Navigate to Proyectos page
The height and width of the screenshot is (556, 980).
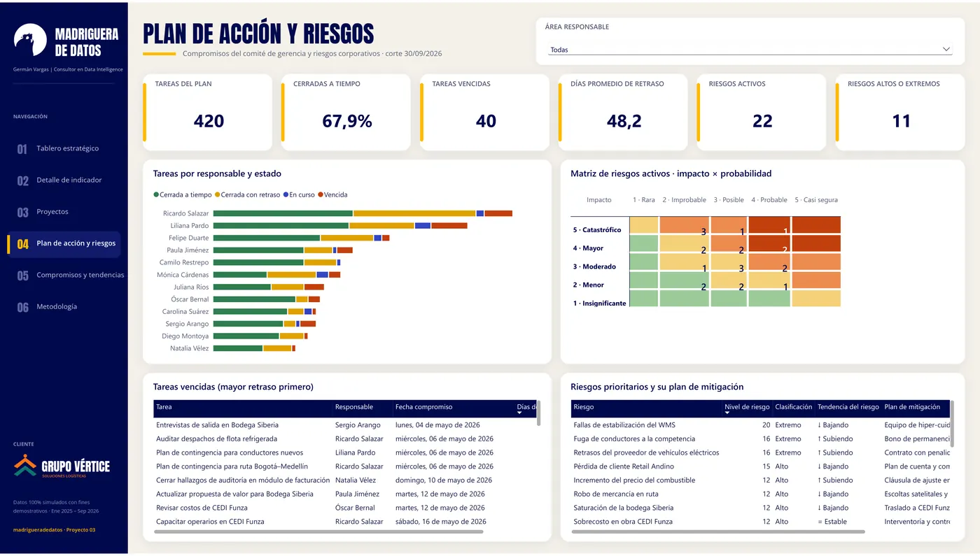[x=52, y=212]
